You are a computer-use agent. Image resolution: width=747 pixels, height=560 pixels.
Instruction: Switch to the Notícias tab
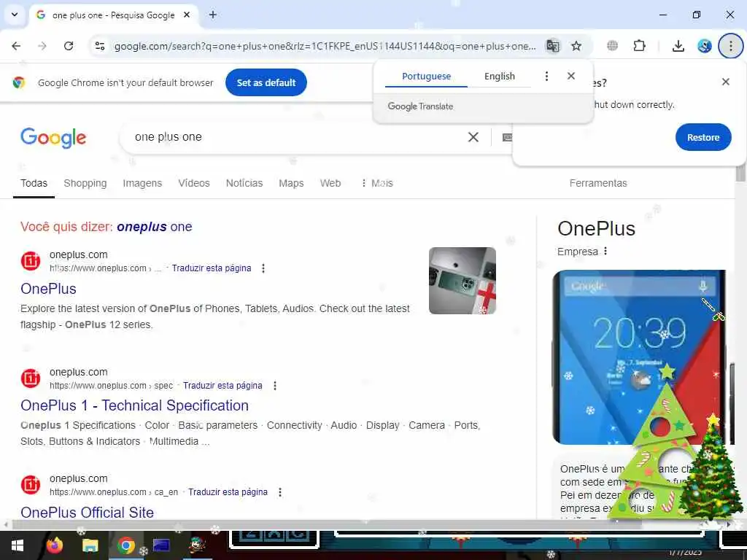click(x=244, y=183)
